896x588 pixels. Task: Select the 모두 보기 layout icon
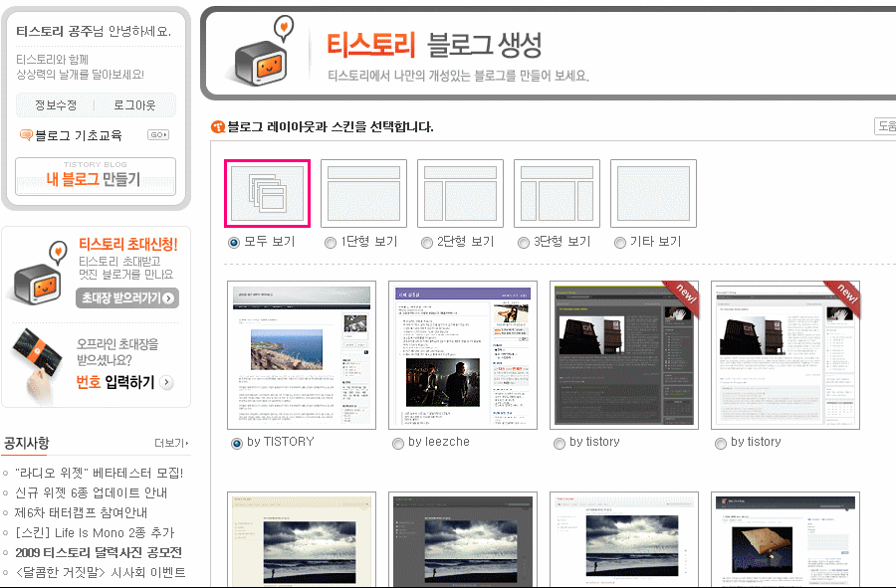tap(267, 193)
